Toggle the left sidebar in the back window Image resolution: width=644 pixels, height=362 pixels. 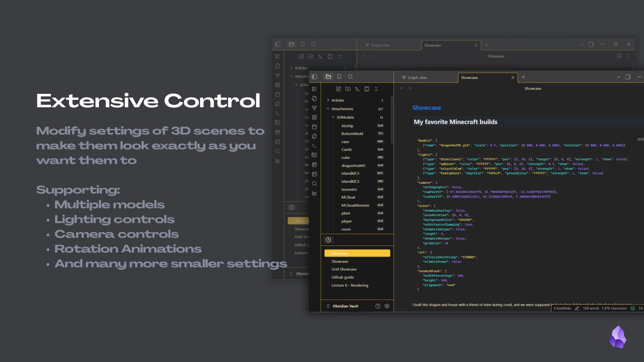click(x=277, y=44)
